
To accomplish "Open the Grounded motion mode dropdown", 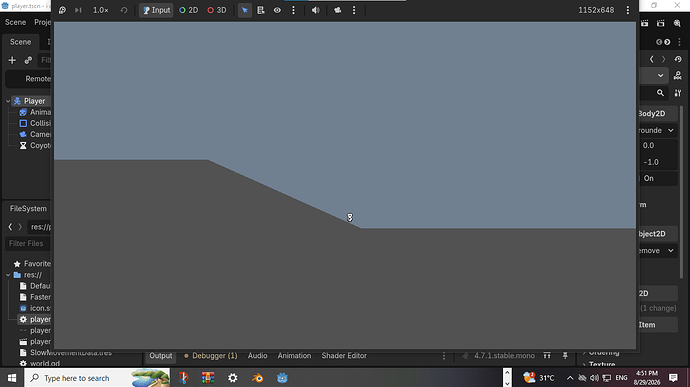I will coord(657,130).
